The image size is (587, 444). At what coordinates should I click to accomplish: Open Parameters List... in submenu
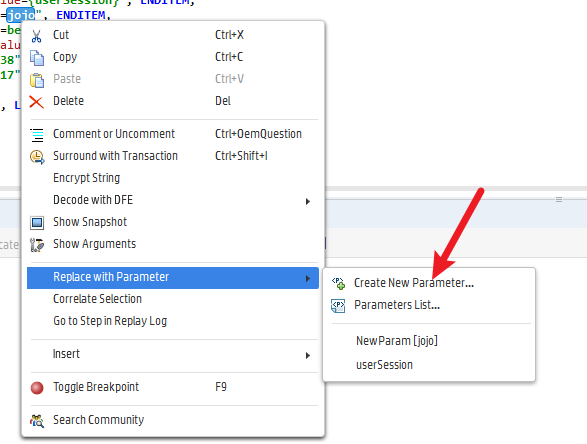[x=429, y=305]
